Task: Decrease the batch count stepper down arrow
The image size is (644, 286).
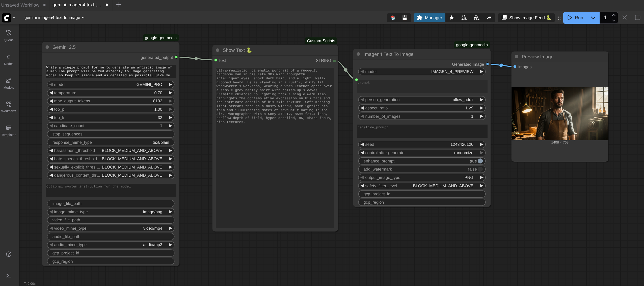Action: [614, 20]
